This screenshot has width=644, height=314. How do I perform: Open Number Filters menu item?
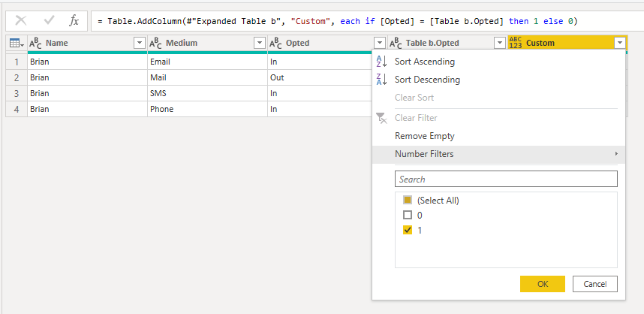coord(498,154)
